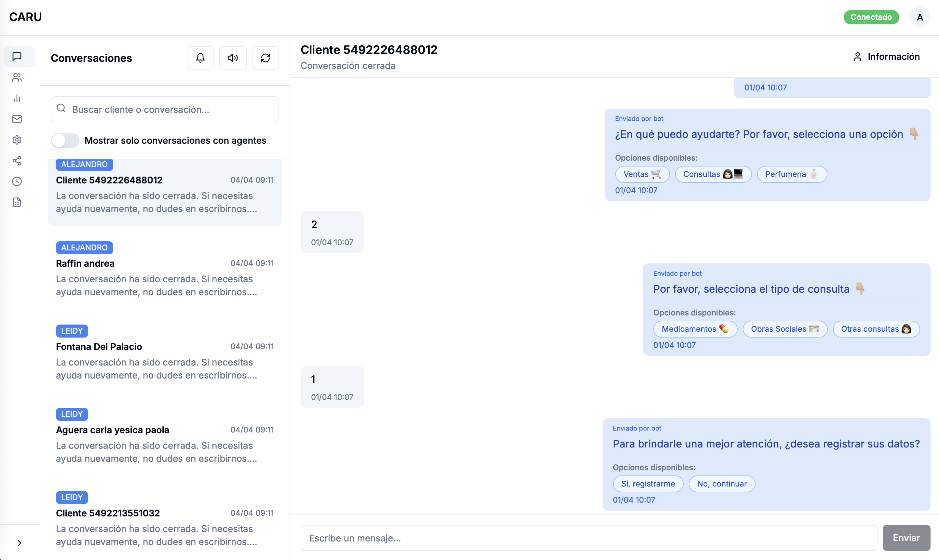Open the Información panel
The height and width of the screenshot is (560, 939).
click(887, 57)
